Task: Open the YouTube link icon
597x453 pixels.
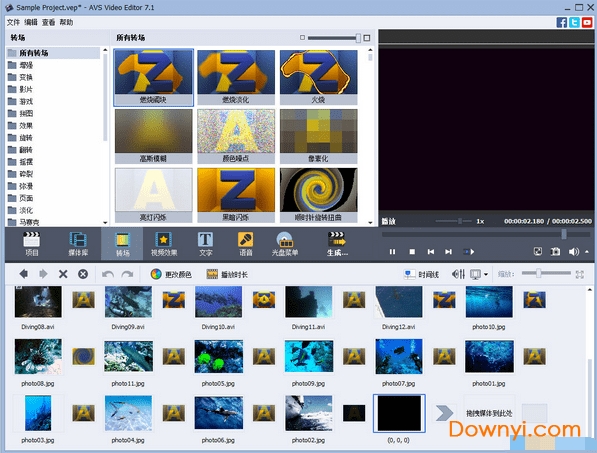Action: coord(587,22)
